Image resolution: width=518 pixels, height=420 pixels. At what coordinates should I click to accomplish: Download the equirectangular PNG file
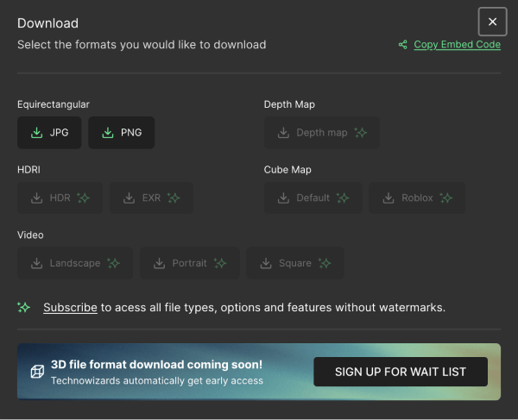point(121,133)
